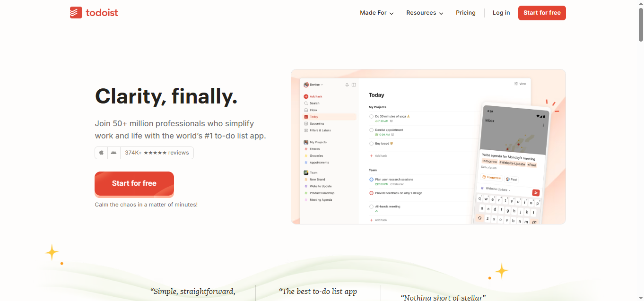Click the Search magnifier icon in the preview sidebar

(x=306, y=103)
